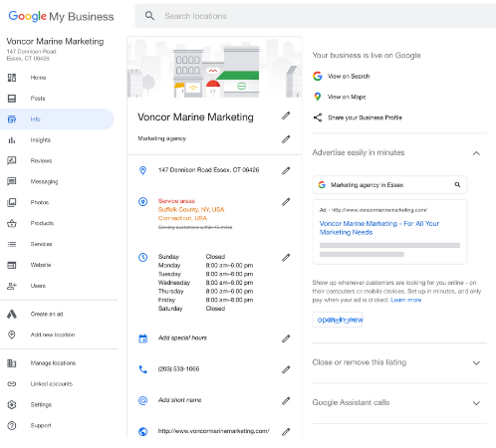
Task: Click the Learn more link
Action: 405,300
